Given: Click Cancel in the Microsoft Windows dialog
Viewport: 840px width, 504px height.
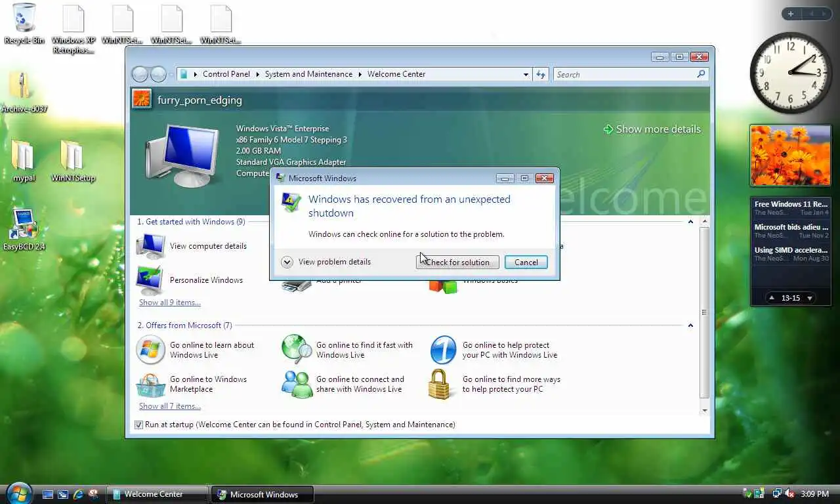Looking at the screenshot, I should pos(526,262).
